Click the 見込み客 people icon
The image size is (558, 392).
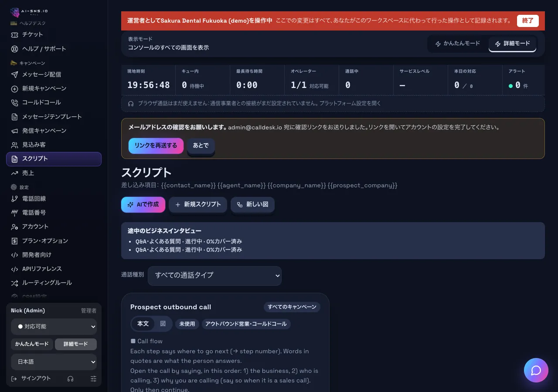point(14,145)
